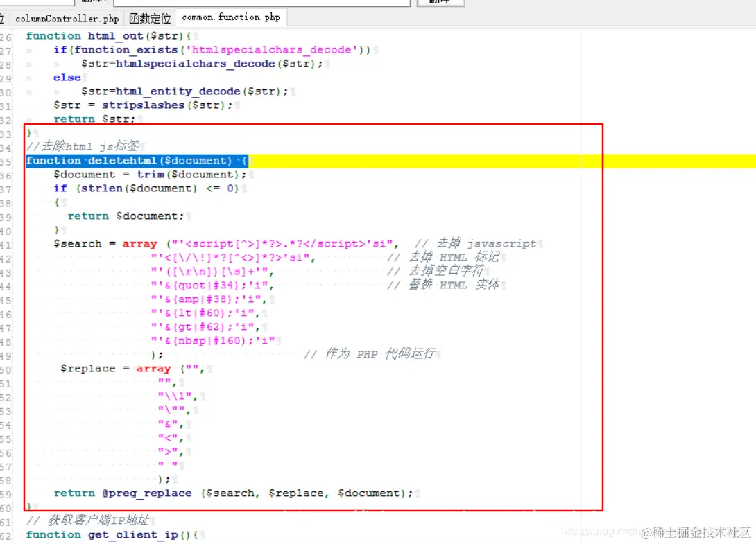
Task: Click '$str=htmlspecialchars_decode($str);' line
Action: pyautogui.click(x=202, y=64)
